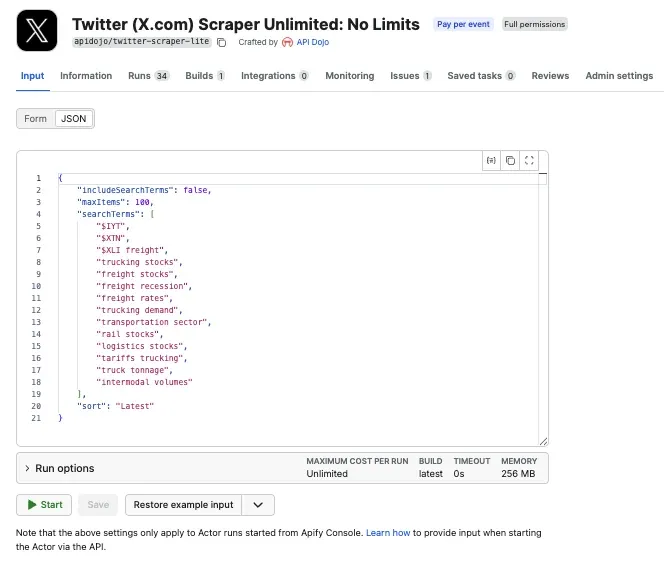
Task: Click the "searchTerms" key line
Action: click(116, 214)
